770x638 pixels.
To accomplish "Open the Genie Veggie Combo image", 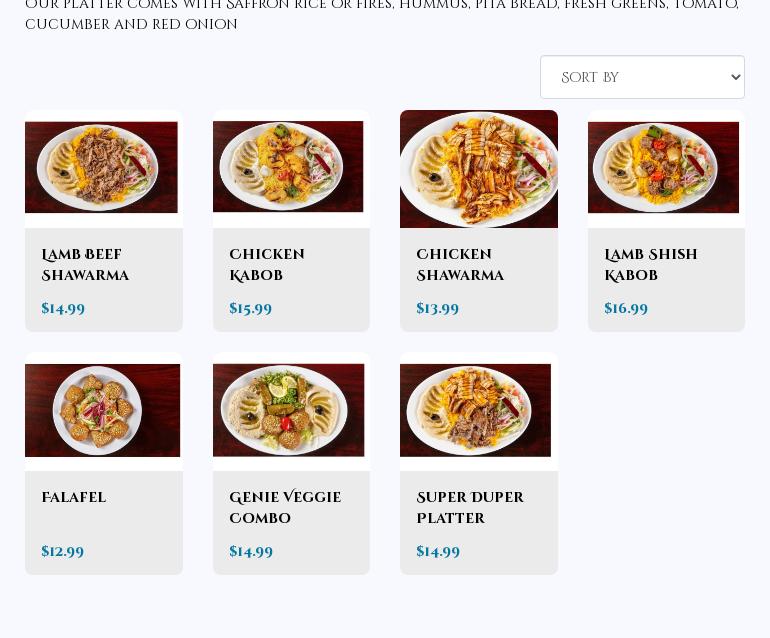I will (290, 411).
